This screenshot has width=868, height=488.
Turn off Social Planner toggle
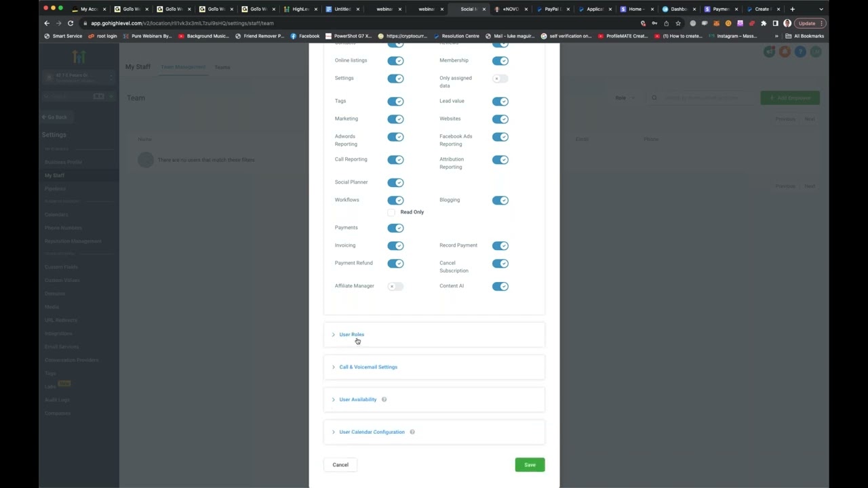click(395, 183)
